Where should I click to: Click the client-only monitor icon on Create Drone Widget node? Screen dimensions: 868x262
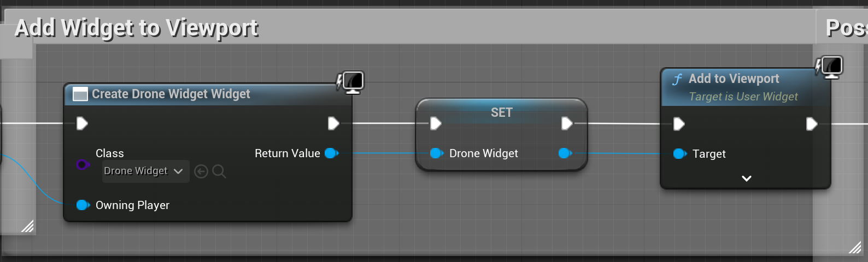click(x=350, y=82)
